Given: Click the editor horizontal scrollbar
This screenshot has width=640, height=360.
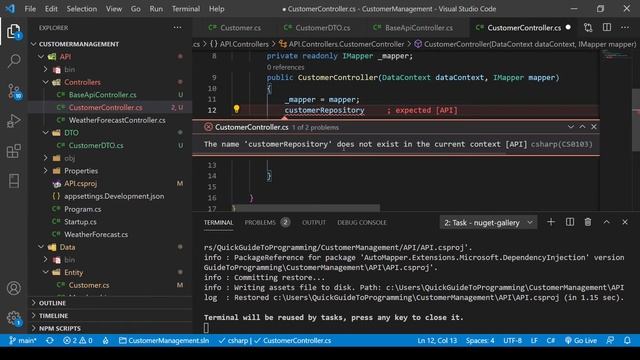Looking at the screenshot, I should coord(307,208).
